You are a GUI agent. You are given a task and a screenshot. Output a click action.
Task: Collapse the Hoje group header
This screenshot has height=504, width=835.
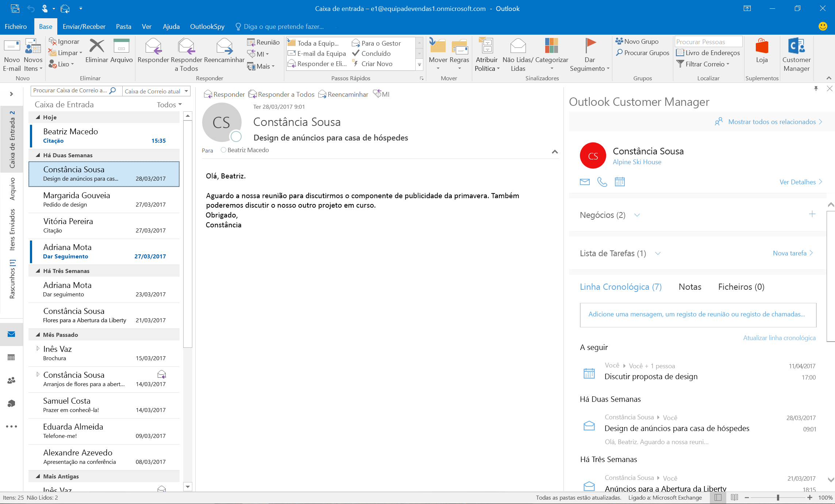[38, 117]
